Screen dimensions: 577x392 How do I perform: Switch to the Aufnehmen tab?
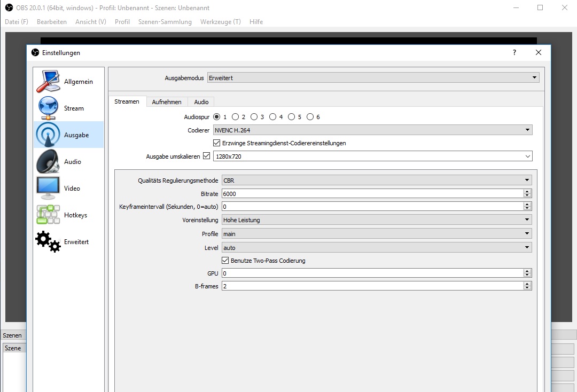[167, 102]
